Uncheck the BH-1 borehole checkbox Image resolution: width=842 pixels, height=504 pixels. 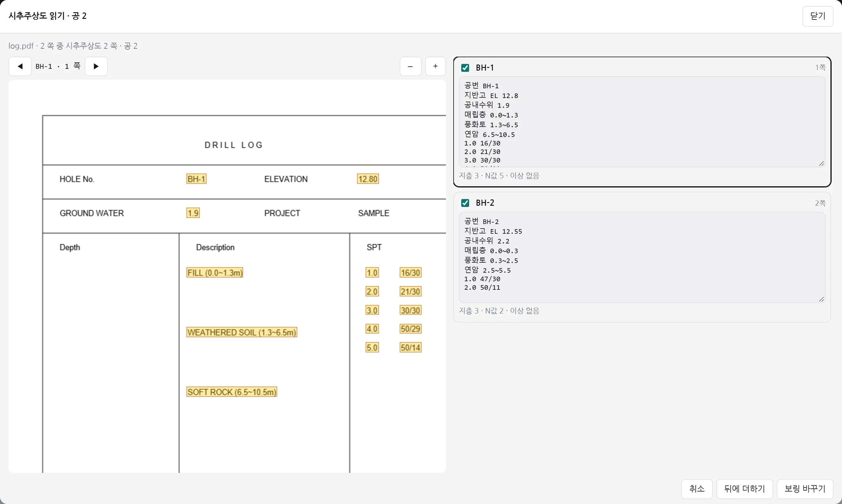click(465, 68)
